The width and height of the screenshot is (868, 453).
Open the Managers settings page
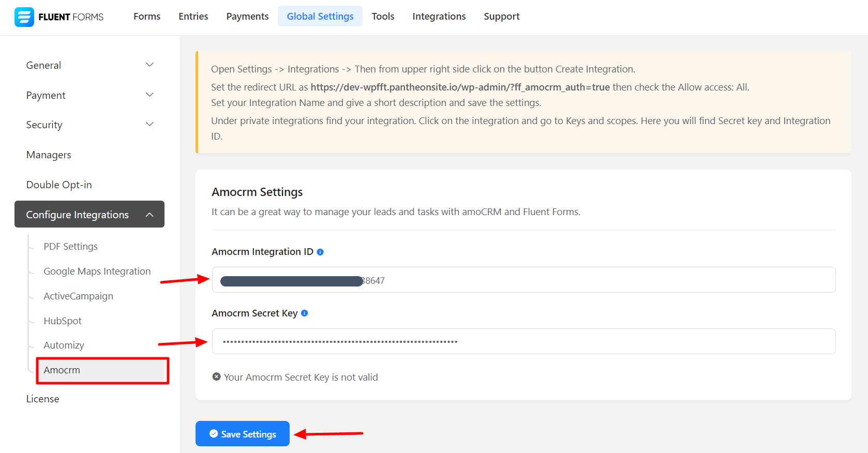(x=49, y=155)
